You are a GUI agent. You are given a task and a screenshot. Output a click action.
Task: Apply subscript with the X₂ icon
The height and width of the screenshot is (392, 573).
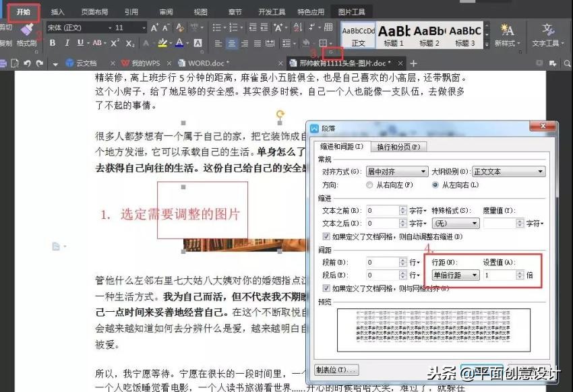[x=130, y=42]
